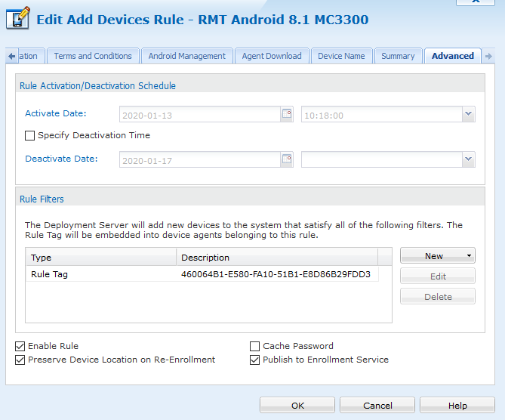Image resolution: width=505 pixels, height=420 pixels.
Task: Enable the Cache Password option
Action: coord(255,346)
